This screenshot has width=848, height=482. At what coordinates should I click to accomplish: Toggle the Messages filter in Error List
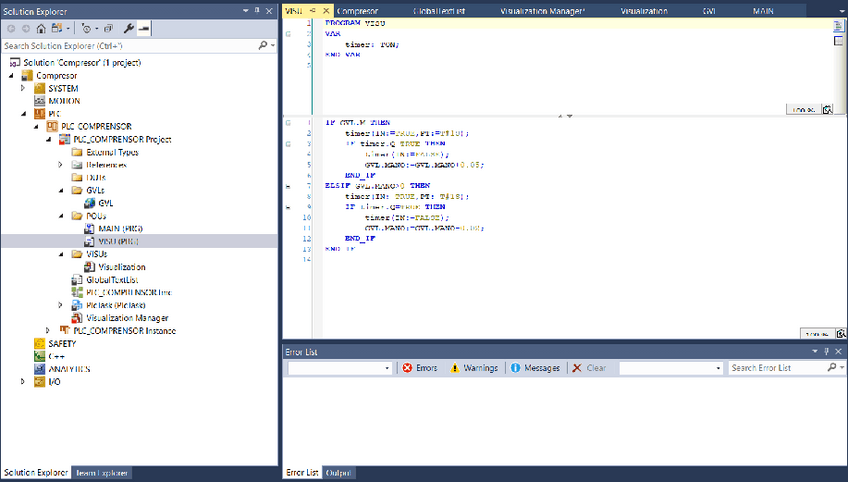click(x=535, y=368)
